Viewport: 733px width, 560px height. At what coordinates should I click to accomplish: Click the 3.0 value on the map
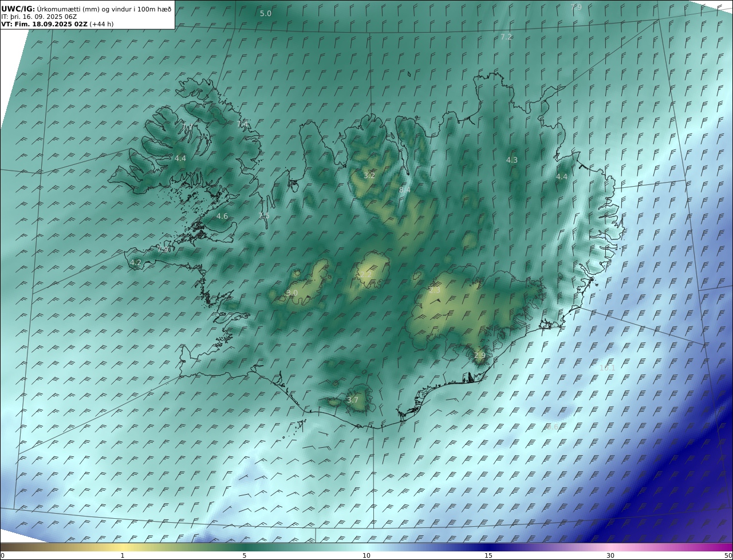pyautogui.click(x=292, y=293)
